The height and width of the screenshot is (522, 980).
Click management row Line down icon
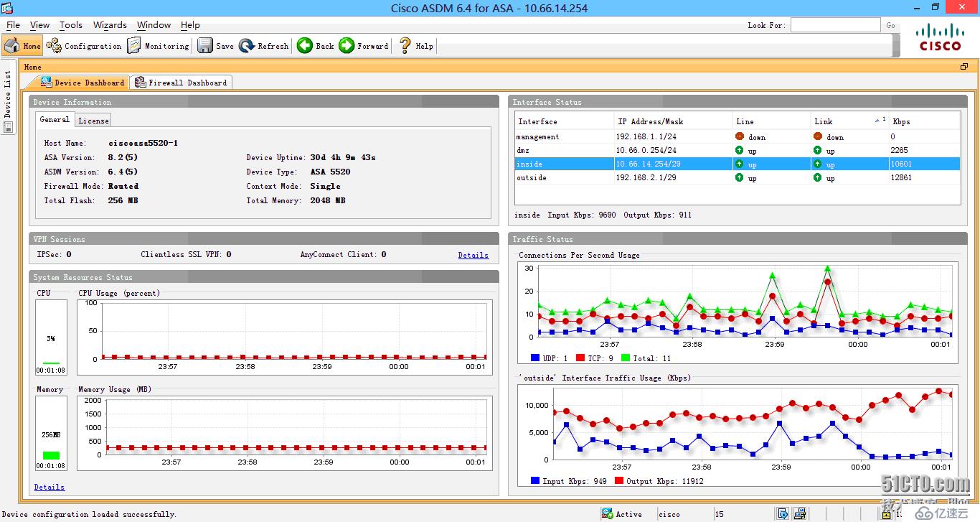click(x=740, y=136)
